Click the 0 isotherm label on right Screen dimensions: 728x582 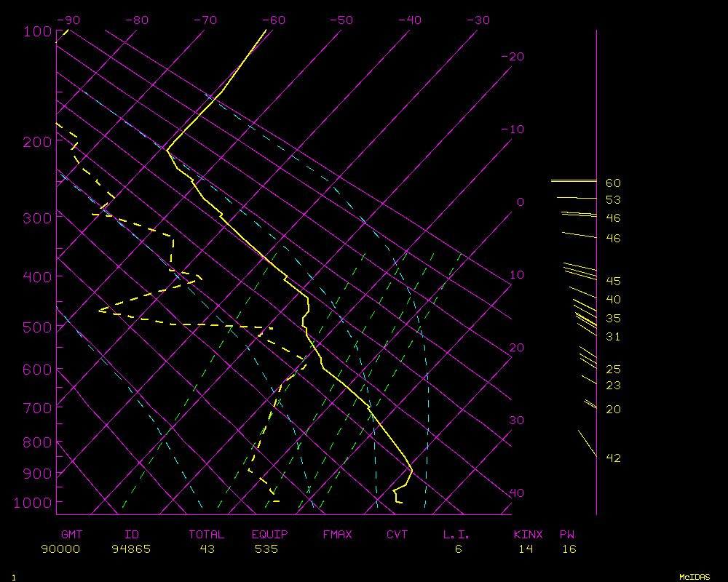coord(520,202)
